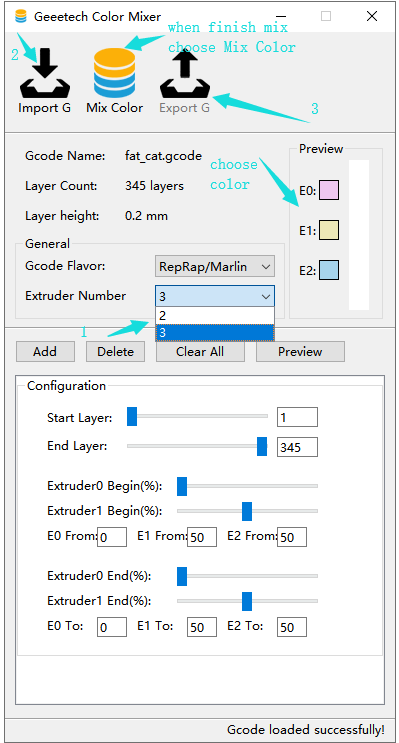Select option 3 in extruder list
The height and width of the screenshot is (743, 399).
point(215,333)
